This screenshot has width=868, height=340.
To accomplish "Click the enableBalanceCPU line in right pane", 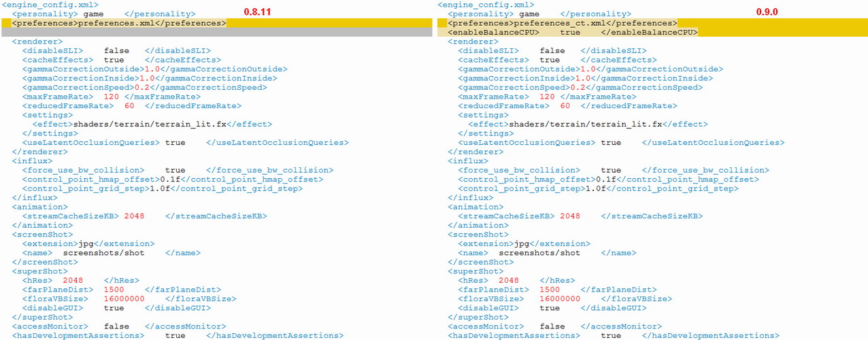I will pyautogui.click(x=572, y=33).
